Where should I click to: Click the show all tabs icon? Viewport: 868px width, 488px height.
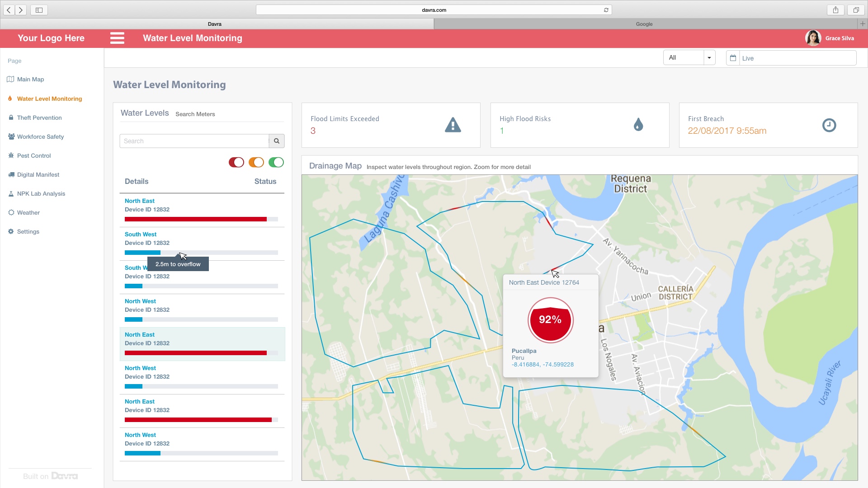pos(856,9)
